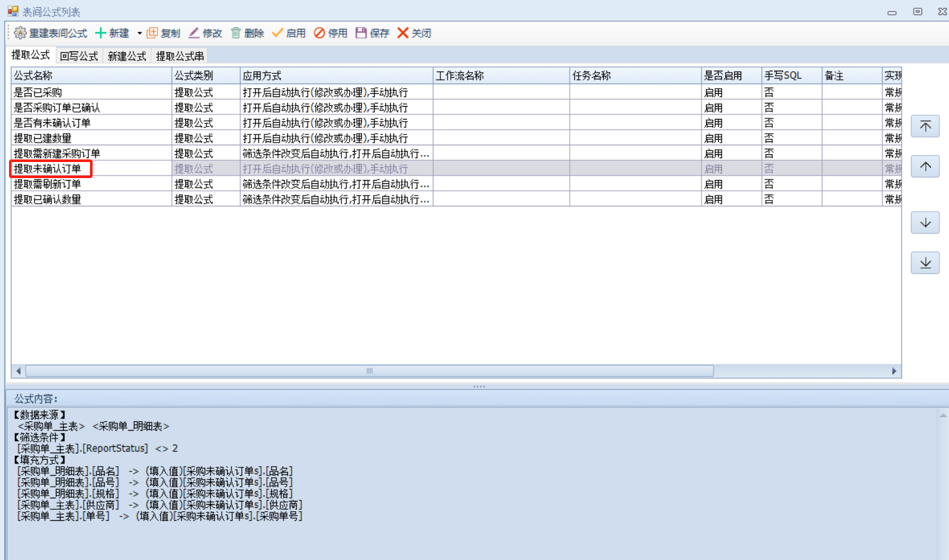The width and height of the screenshot is (949, 560).
Task: Click the 启用 checkmark icon
Action: point(278,33)
